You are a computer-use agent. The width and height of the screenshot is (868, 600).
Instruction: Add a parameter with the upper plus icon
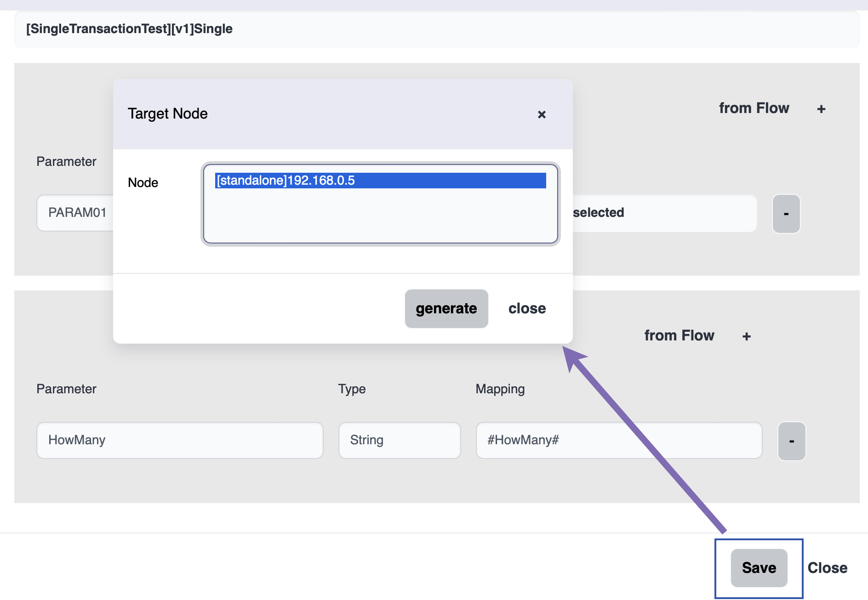821,109
